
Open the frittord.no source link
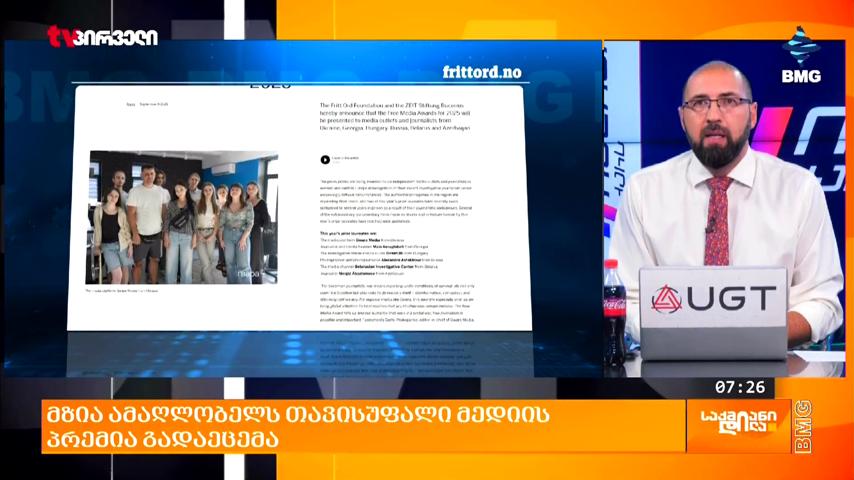tap(482, 72)
